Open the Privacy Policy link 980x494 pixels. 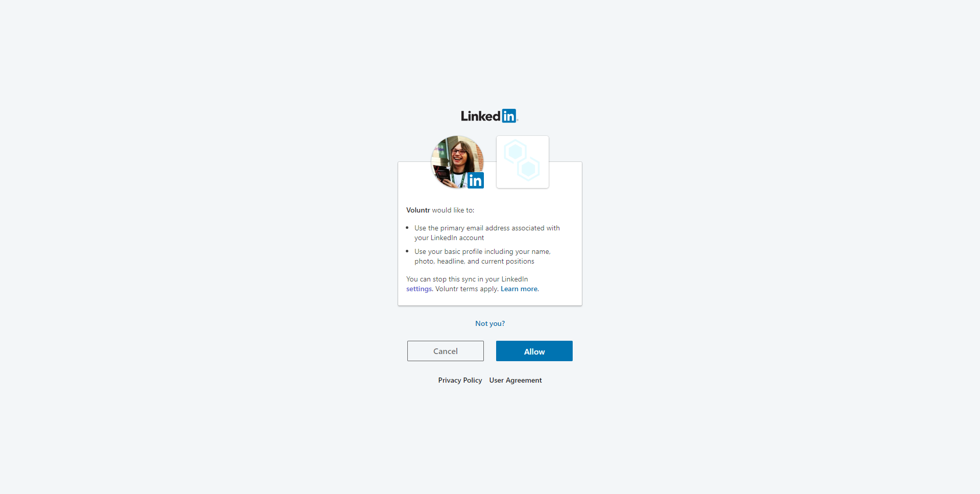pyautogui.click(x=460, y=380)
